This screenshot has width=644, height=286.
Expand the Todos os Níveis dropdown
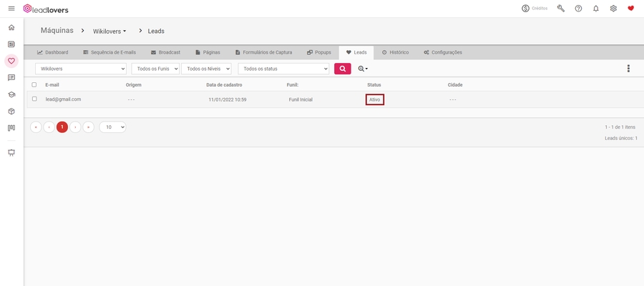click(206, 69)
